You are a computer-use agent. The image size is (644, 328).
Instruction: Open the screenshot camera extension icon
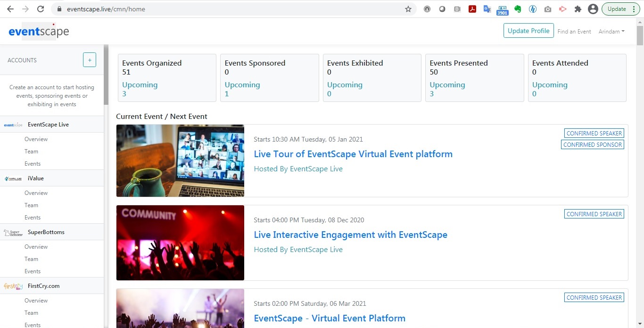(x=547, y=8)
